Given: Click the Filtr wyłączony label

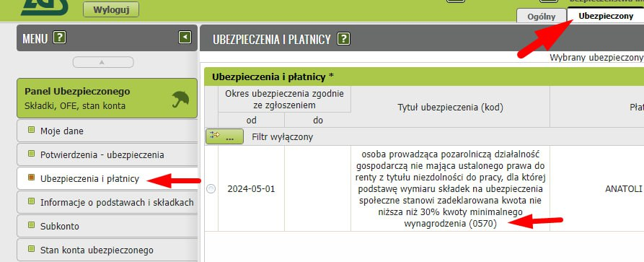Looking at the screenshot, I should coord(282,137).
